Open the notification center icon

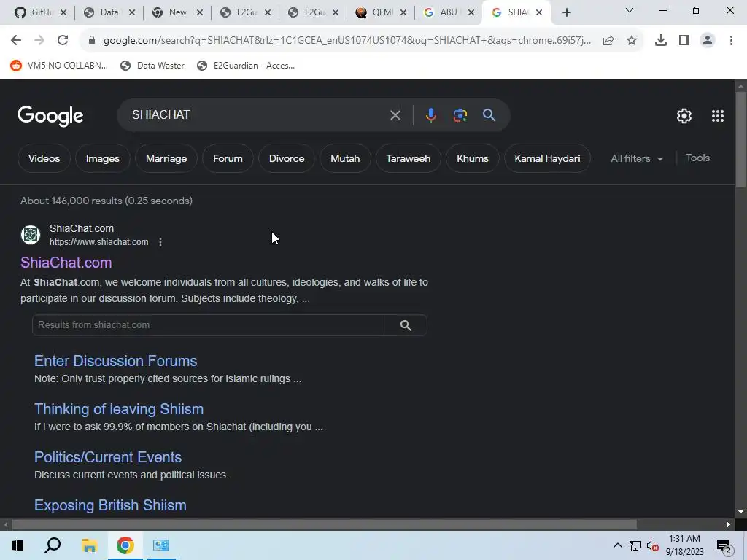point(724,546)
